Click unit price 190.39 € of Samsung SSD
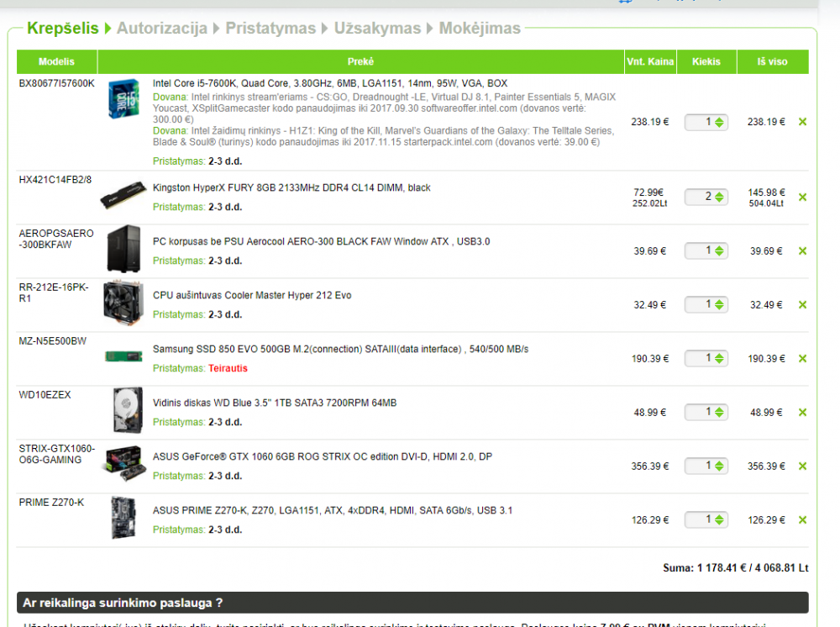Image resolution: width=840 pixels, height=627 pixels. pos(650,359)
